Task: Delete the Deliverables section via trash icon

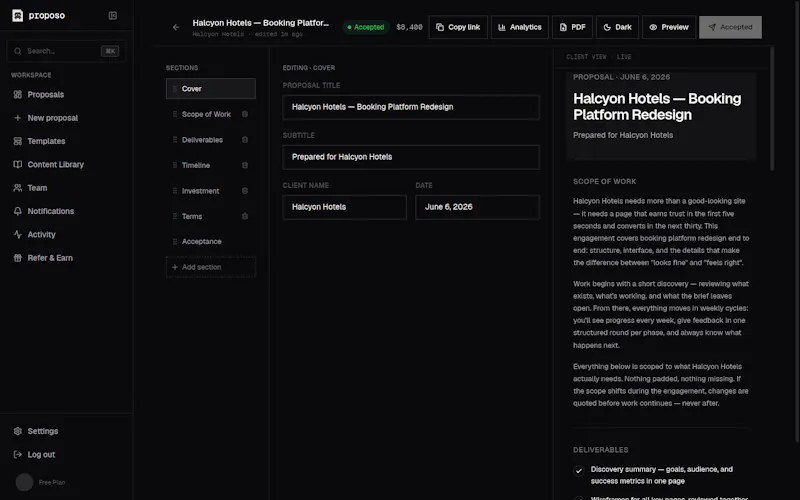Action: pos(245,140)
